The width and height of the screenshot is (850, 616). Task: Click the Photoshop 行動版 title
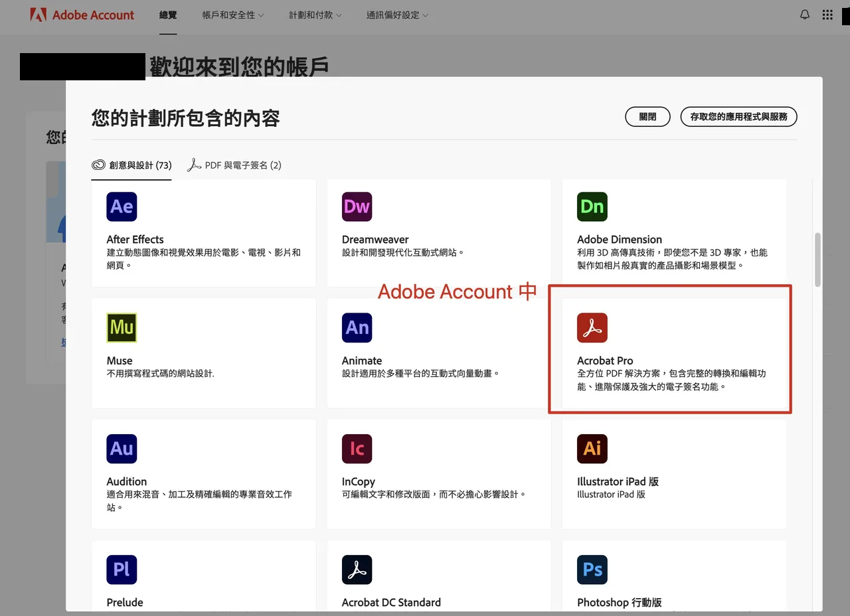620,602
